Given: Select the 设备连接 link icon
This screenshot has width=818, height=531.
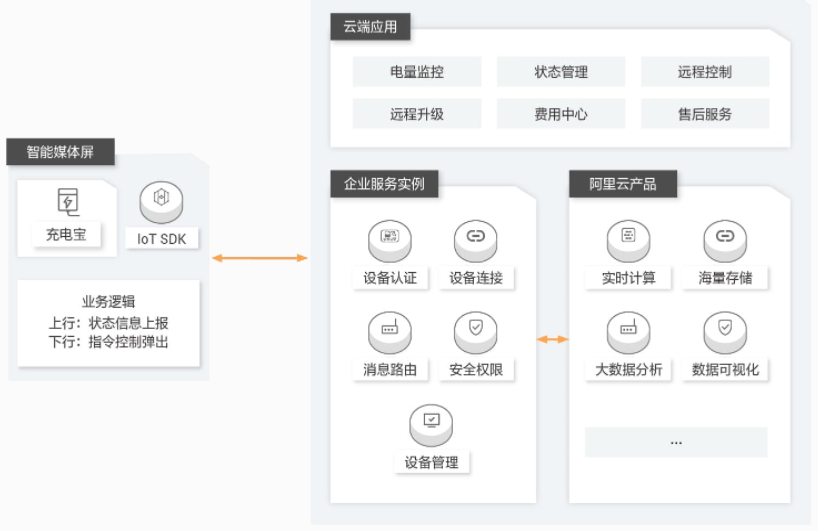Looking at the screenshot, I should [475, 240].
